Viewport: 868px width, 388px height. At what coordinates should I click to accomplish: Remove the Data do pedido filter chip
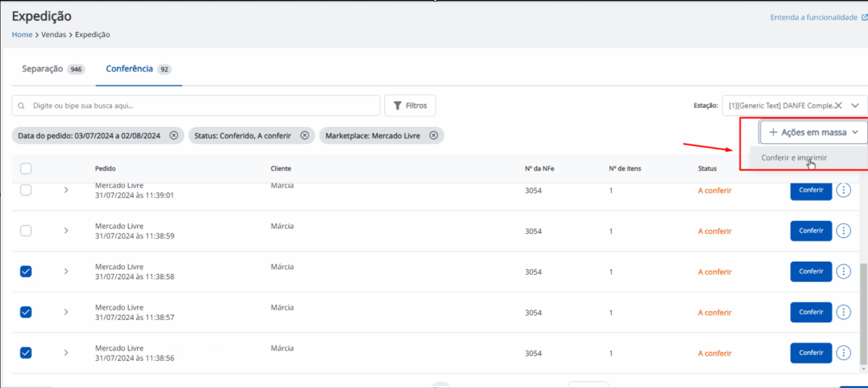174,136
